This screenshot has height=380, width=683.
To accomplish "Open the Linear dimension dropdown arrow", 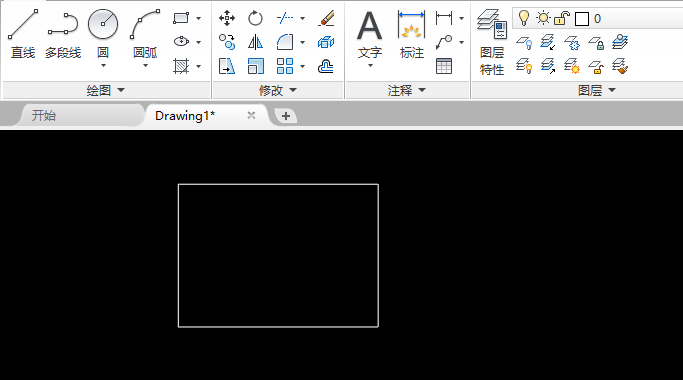I will 461,19.
